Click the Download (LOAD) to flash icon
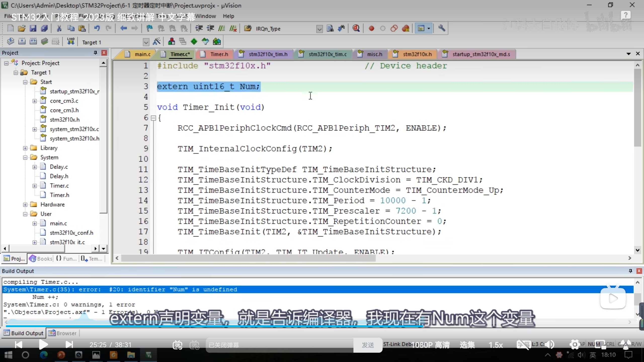The width and height of the screenshot is (644, 362). pyautogui.click(x=71, y=41)
